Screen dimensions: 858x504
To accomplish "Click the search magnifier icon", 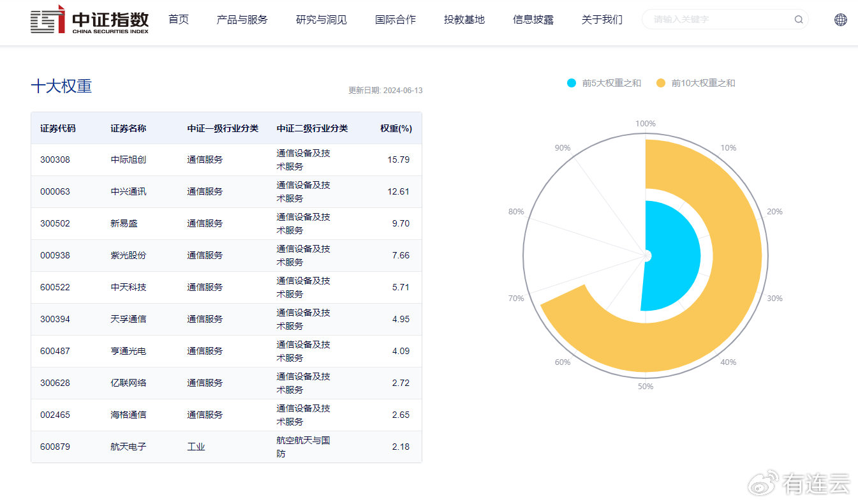I will [799, 19].
